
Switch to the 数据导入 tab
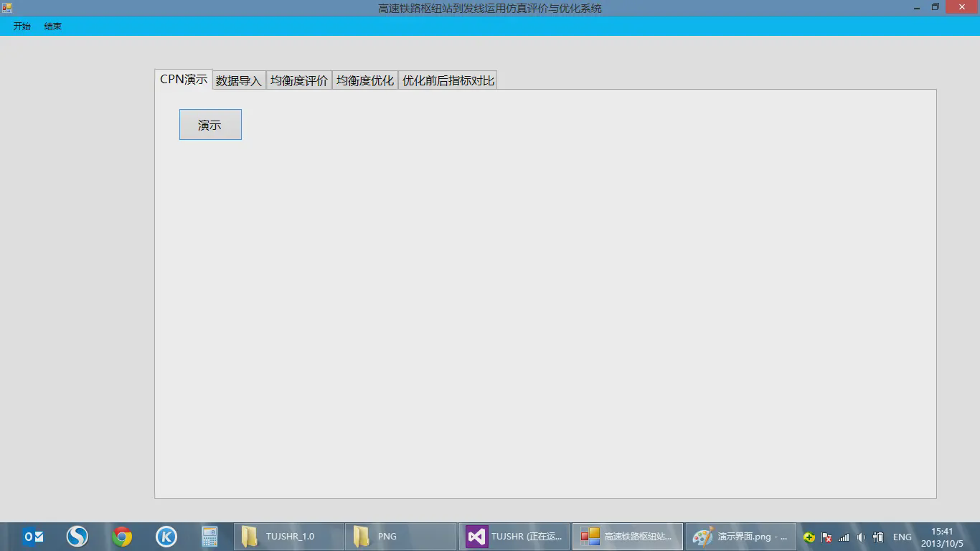(x=239, y=80)
